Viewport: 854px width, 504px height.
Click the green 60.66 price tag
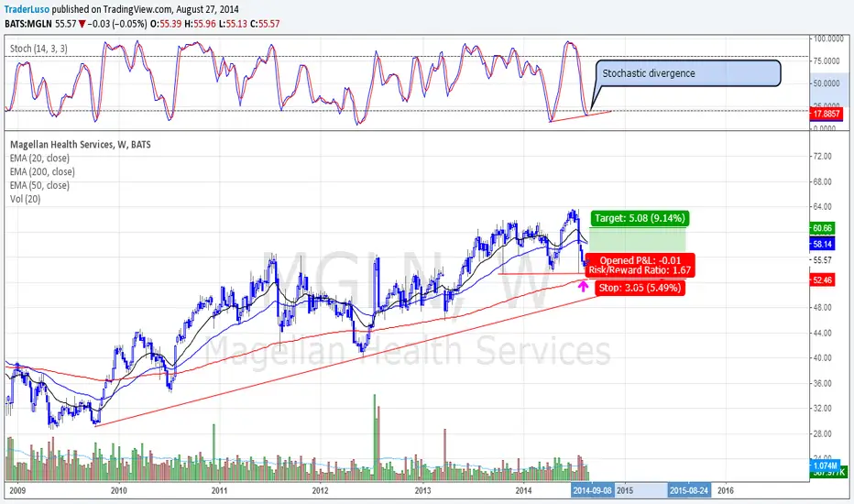pos(822,228)
